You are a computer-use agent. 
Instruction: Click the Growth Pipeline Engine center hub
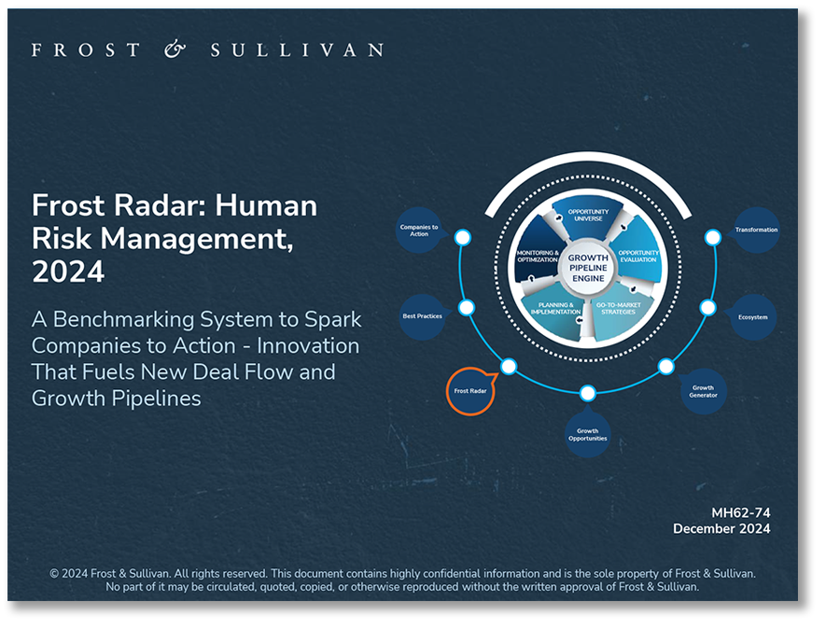(x=588, y=268)
